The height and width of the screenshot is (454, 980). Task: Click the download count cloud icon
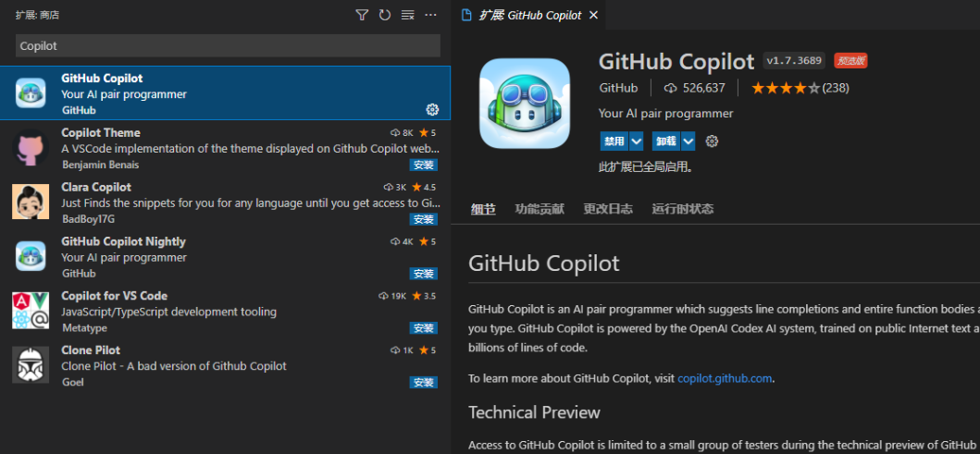point(671,88)
